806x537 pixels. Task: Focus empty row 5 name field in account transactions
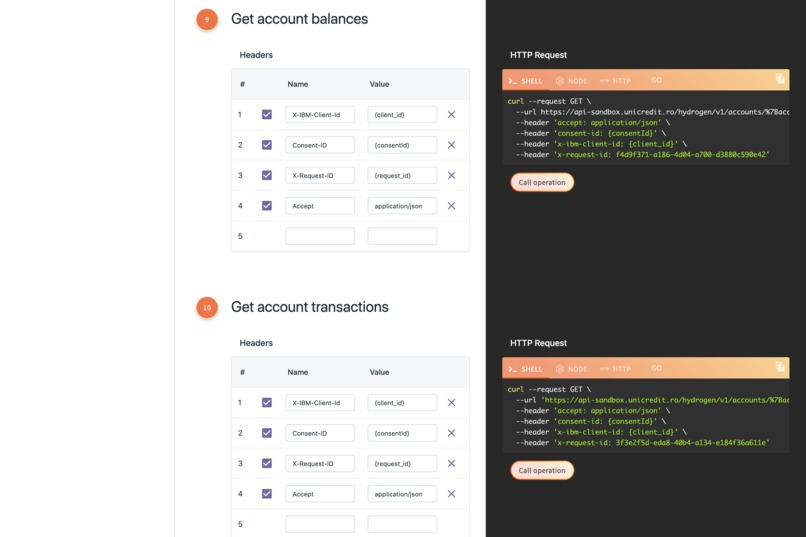tap(320, 524)
